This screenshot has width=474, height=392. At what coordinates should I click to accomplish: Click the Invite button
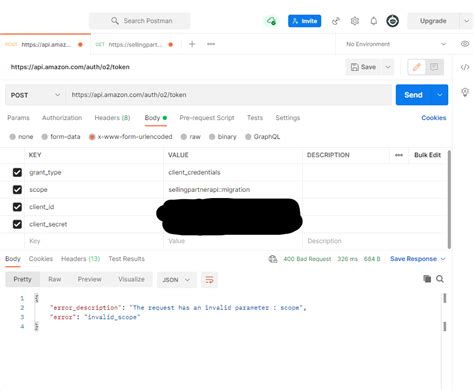[x=305, y=21]
